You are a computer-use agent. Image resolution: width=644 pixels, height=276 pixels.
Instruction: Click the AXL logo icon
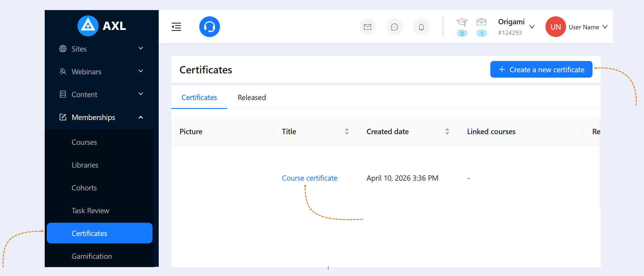(88, 26)
